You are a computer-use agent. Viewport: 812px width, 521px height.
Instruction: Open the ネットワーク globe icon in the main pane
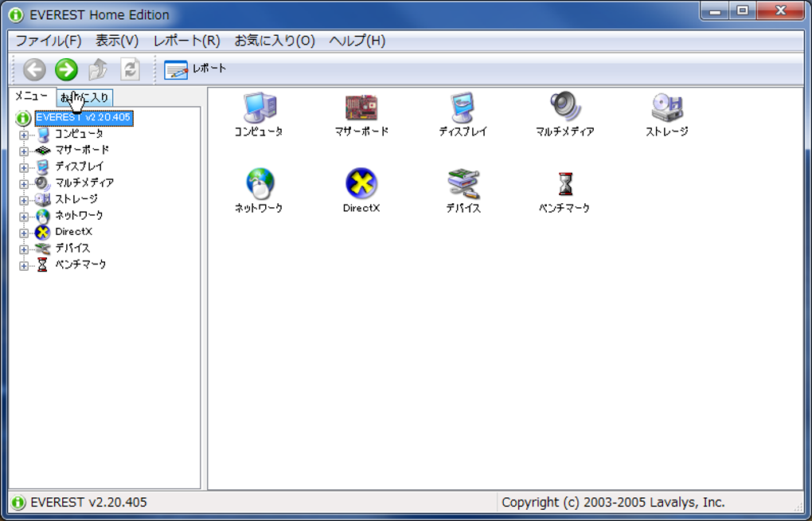(x=259, y=190)
